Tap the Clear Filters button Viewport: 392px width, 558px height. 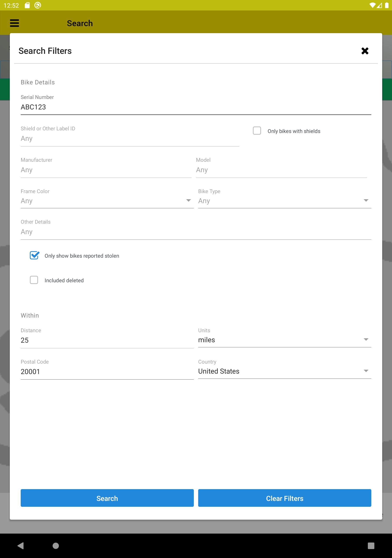[x=285, y=498]
